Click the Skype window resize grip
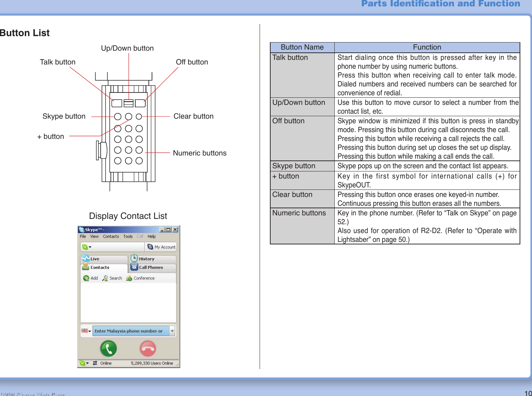This screenshot has width=532, height=396. click(x=177, y=364)
